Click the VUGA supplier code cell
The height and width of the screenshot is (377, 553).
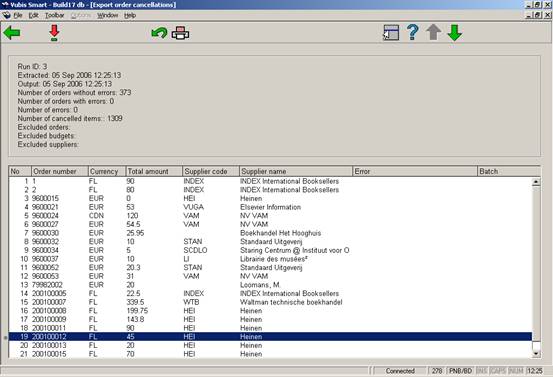(x=193, y=207)
